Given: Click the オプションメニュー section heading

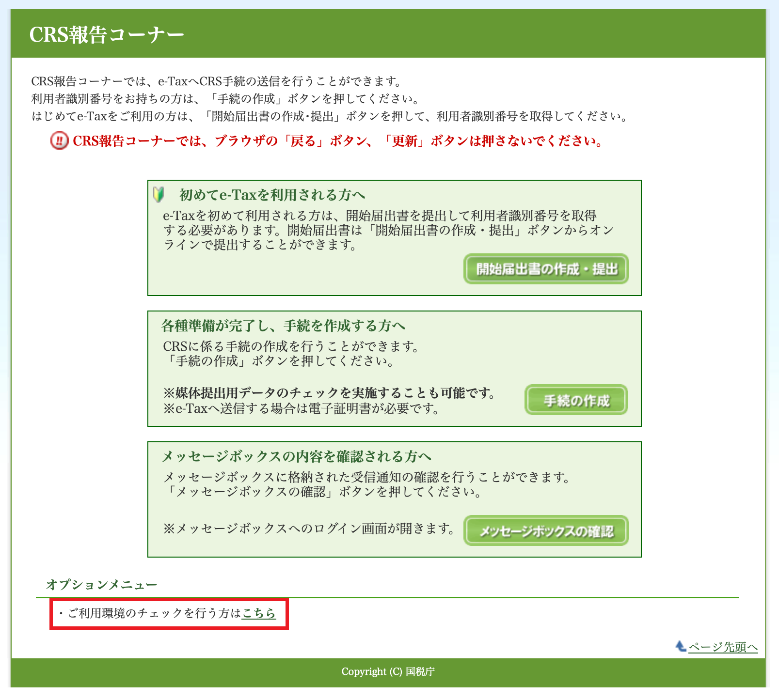Looking at the screenshot, I should tap(102, 585).
